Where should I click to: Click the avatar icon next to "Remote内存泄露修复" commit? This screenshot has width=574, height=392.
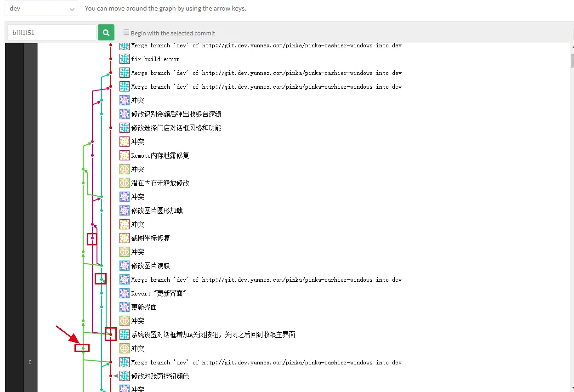[124, 155]
